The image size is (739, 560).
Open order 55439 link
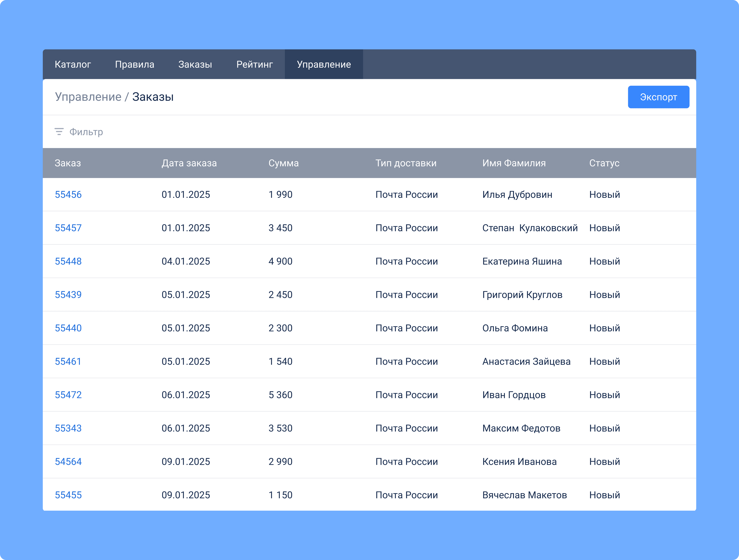68,295
